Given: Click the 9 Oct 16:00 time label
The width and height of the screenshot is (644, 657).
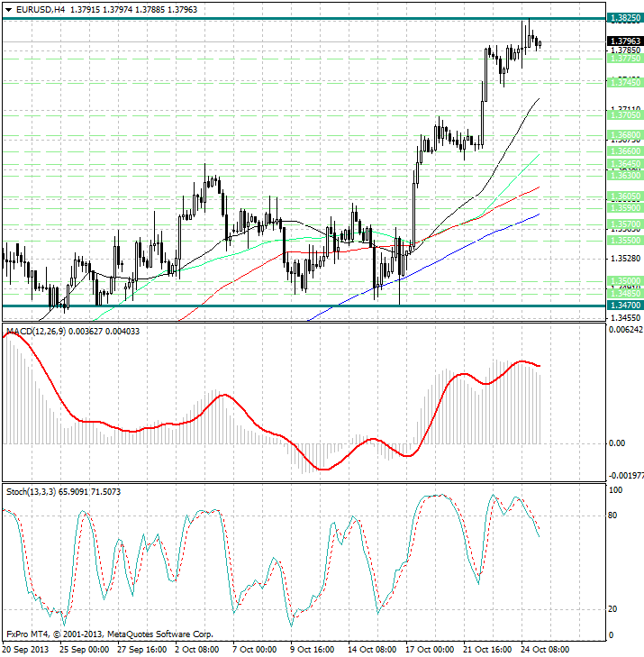Looking at the screenshot, I should tap(312, 650).
